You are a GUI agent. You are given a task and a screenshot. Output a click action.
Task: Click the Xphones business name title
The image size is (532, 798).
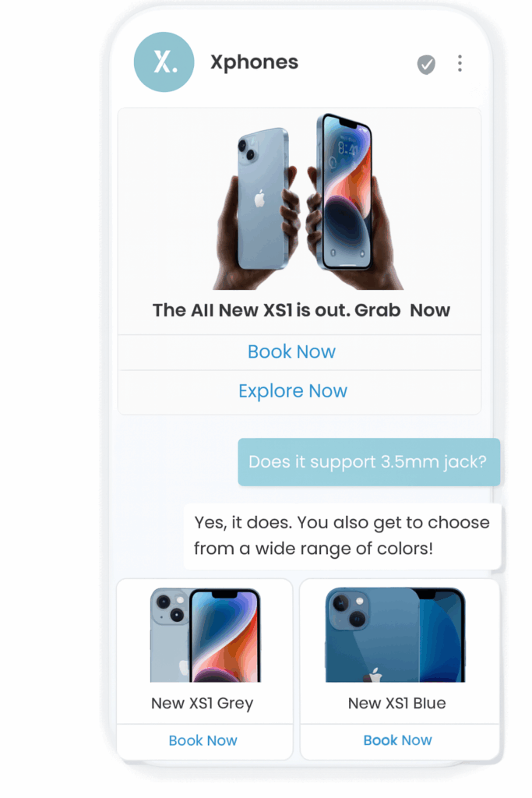coord(254,62)
